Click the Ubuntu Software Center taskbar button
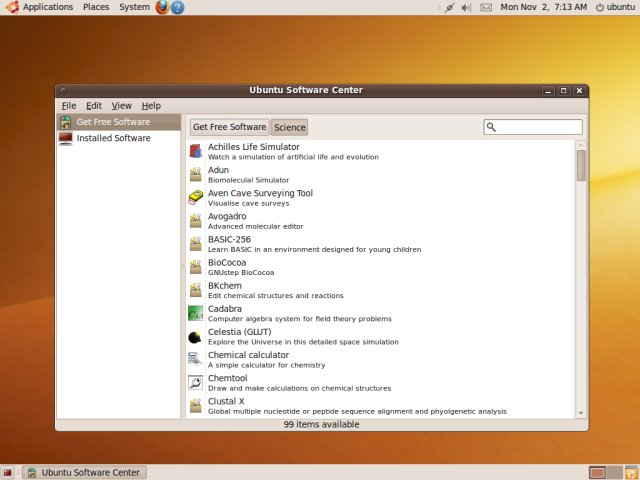Viewport: 640px width, 480px height. (84, 472)
